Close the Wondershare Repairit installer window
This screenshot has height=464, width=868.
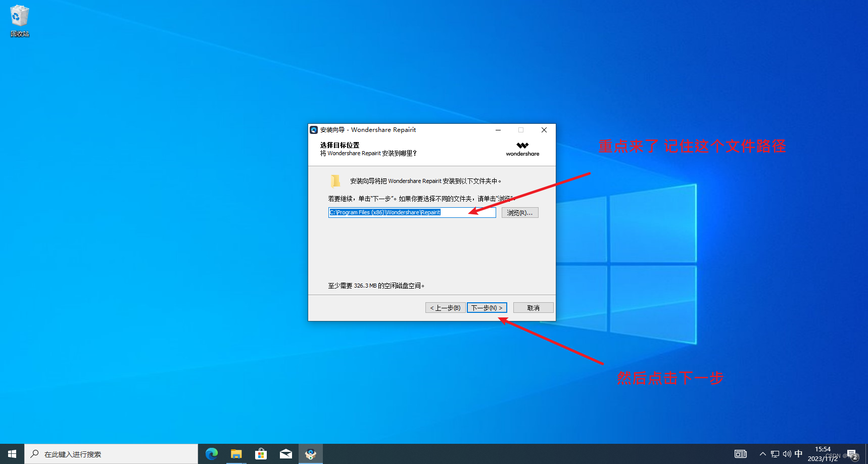point(544,130)
